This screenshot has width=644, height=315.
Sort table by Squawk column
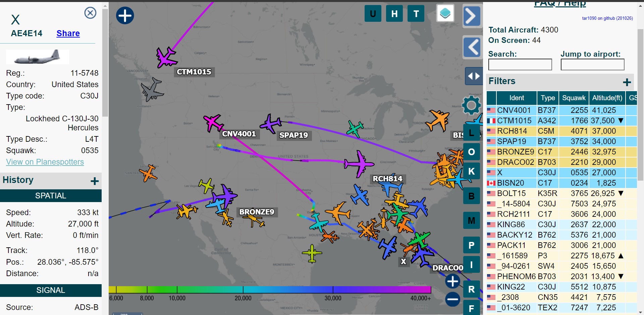point(574,98)
